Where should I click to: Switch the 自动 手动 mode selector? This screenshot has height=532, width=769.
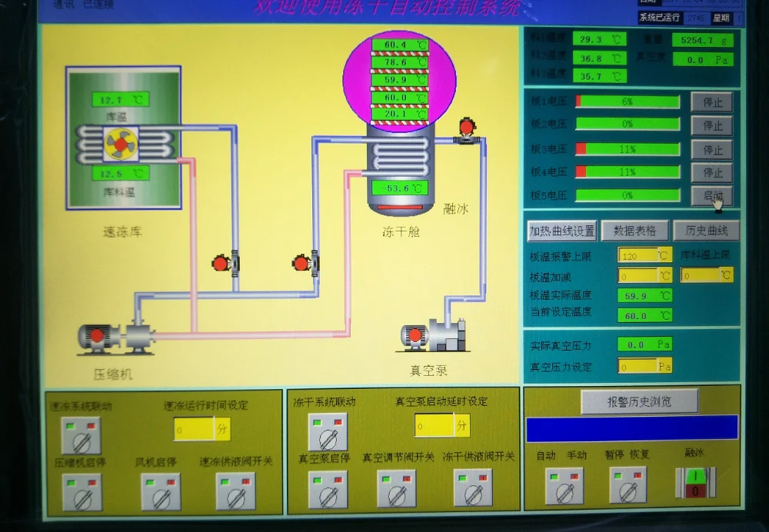tap(564, 486)
